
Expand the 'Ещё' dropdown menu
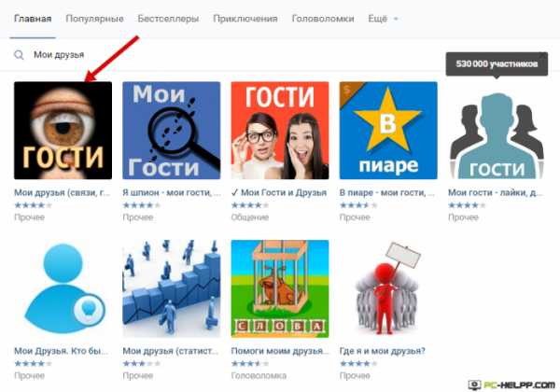click(383, 19)
